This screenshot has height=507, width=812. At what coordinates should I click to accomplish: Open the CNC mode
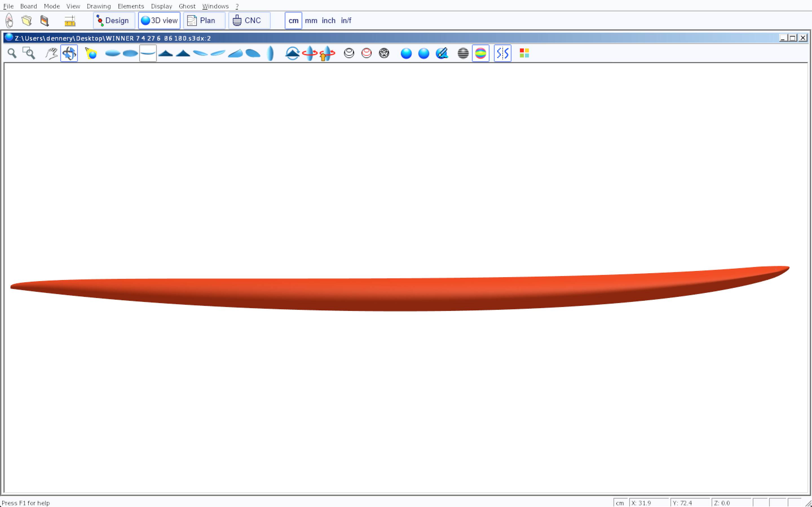[x=249, y=21]
